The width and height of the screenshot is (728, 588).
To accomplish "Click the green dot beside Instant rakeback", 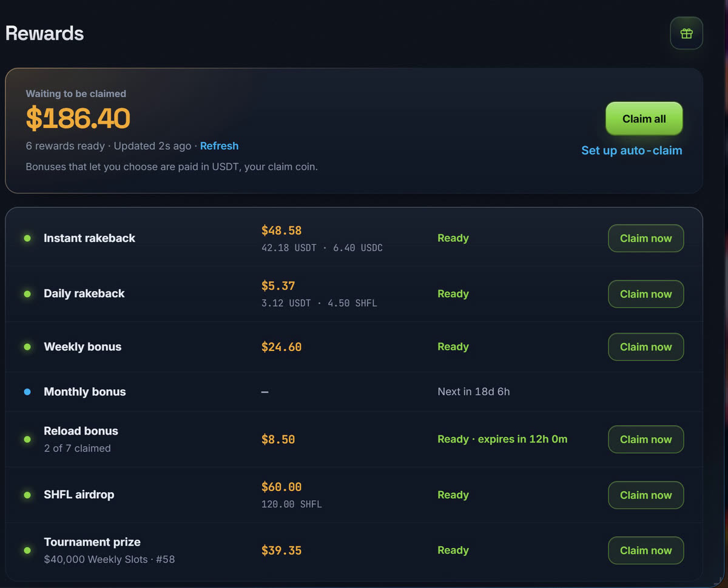I will [x=27, y=238].
